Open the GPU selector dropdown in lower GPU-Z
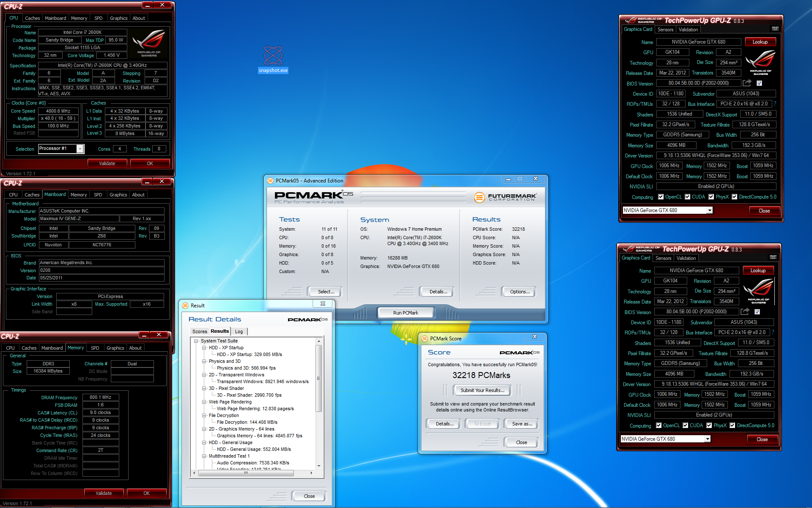Screen dimensions: 812x508 click(708, 439)
